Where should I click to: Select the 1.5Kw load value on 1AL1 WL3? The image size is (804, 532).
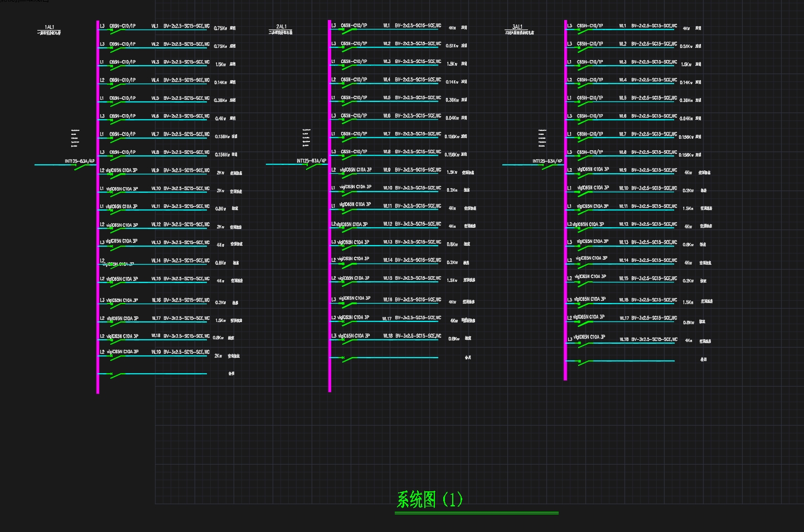pos(221,65)
